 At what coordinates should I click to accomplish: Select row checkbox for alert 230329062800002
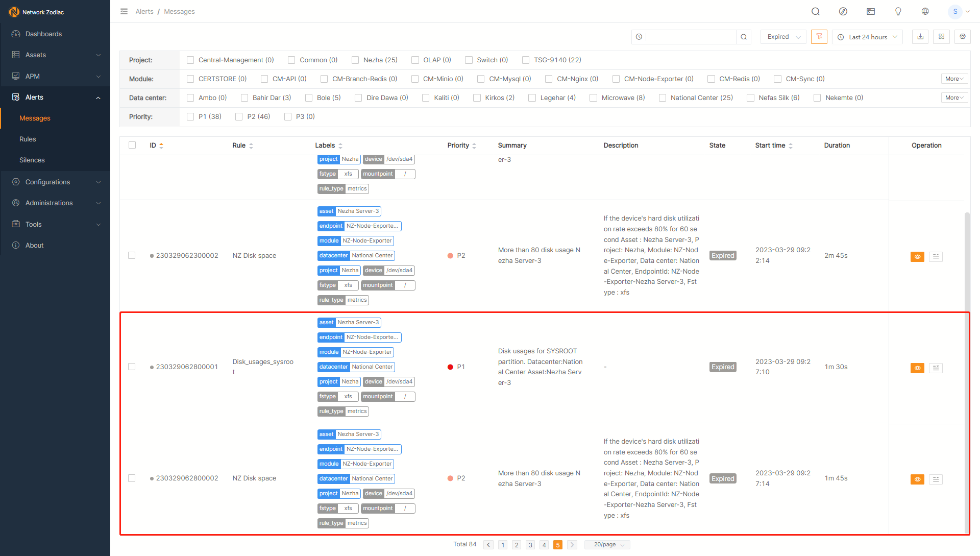point(132,478)
